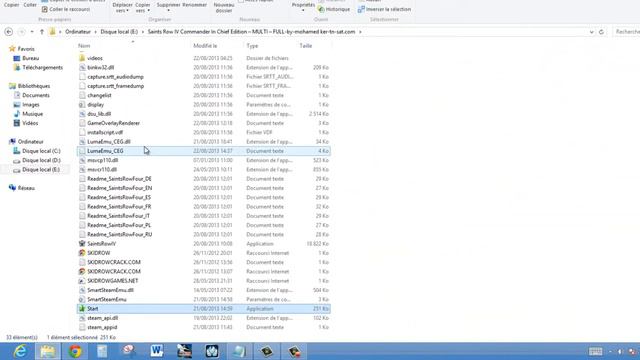Navigate to Disque local (E:) breadcrumb

119,31
